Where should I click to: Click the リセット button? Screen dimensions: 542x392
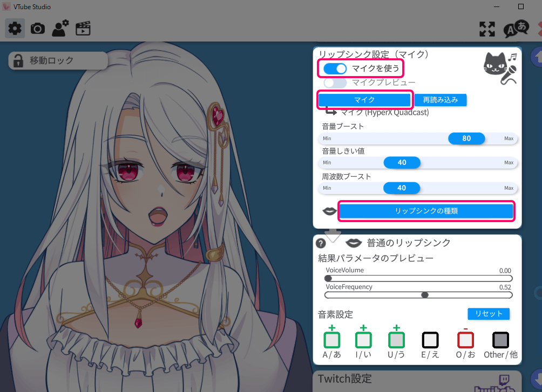(x=489, y=314)
